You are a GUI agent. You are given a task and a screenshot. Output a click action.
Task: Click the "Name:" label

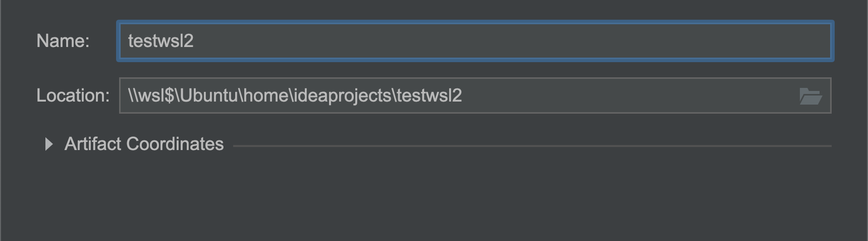(63, 41)
